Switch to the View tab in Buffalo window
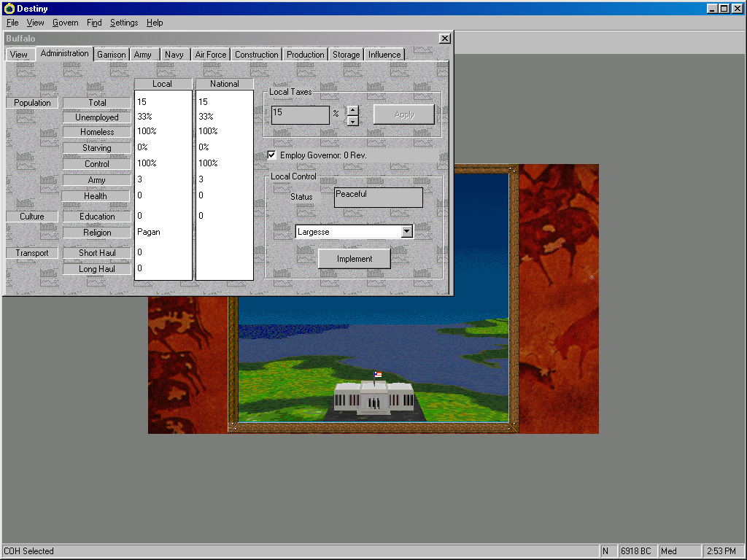This screenshot has height=560, width=747. click(19, 54)
